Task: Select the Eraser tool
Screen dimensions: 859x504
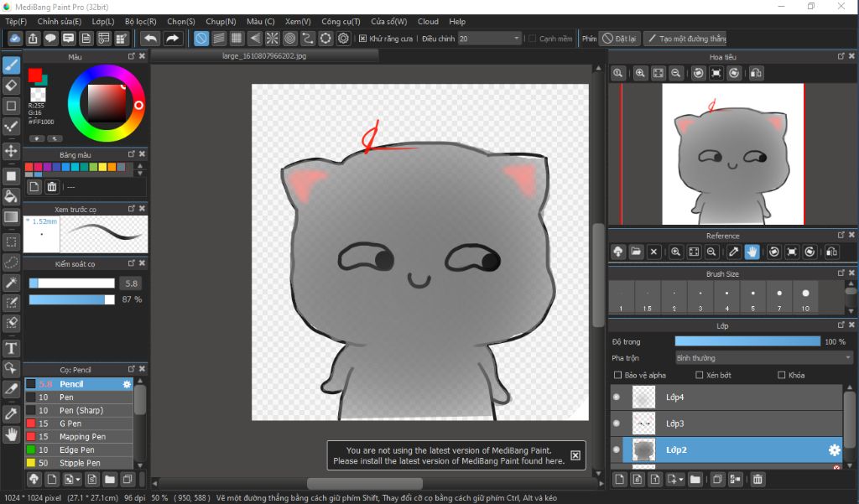Action: (11, 86)
